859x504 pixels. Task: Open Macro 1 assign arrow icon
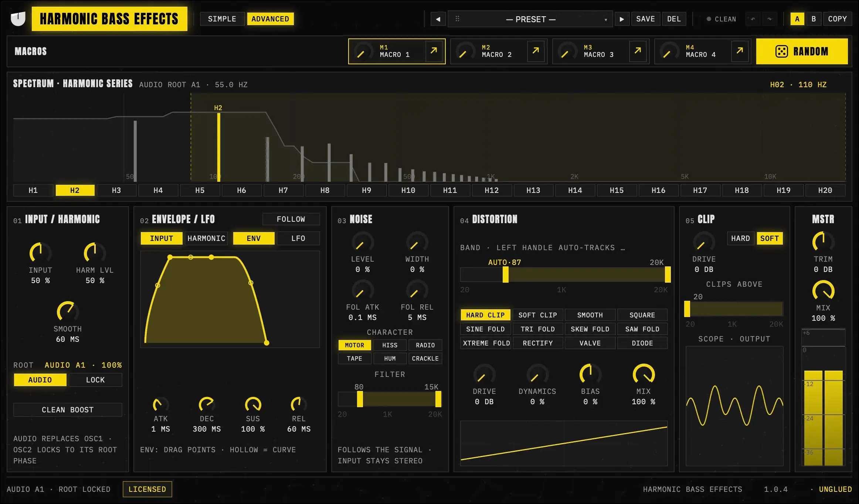tap(434, 51)
